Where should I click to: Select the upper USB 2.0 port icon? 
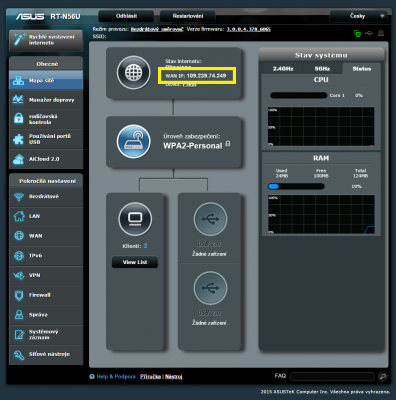pos(210,219)
